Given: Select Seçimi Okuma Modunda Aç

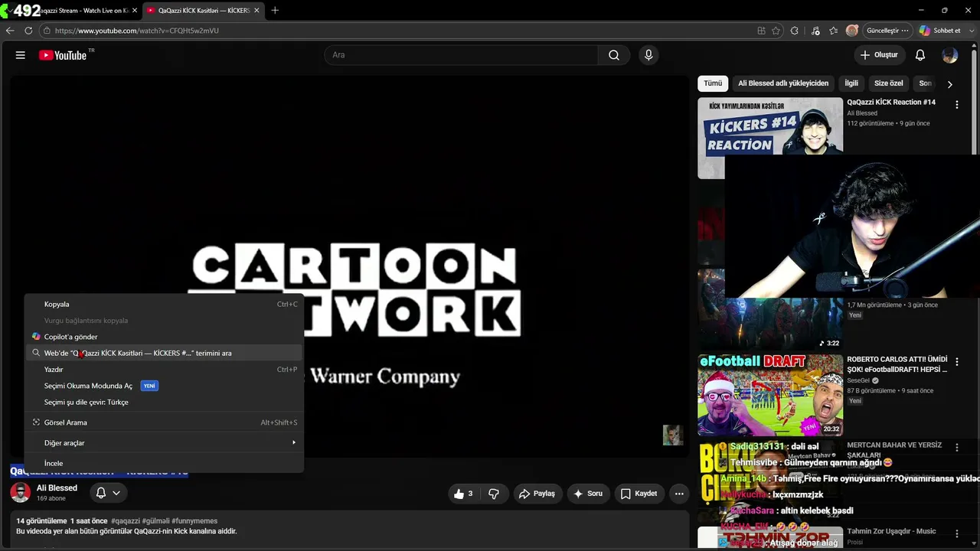Looking at the screenshot, I should coord(164,386).
